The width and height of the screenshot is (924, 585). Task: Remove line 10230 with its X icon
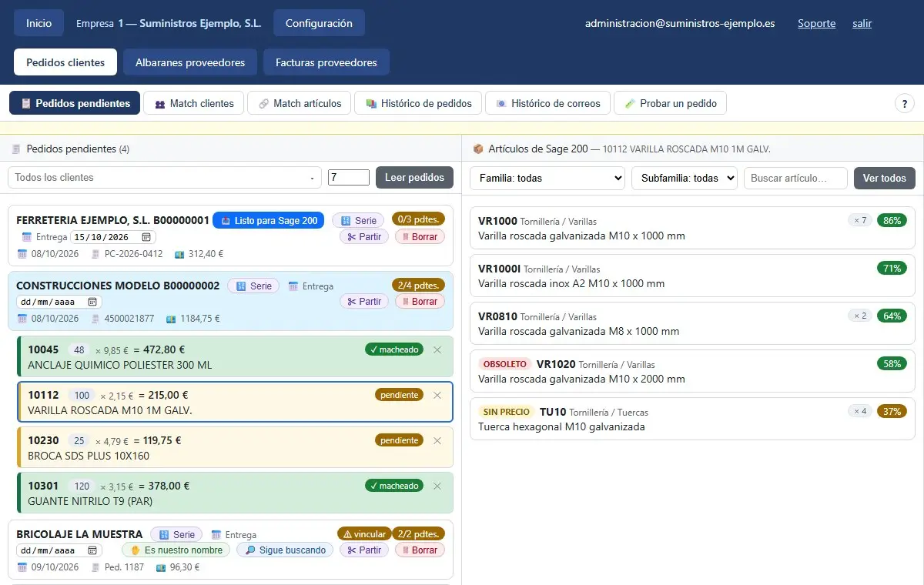click(x=437, y=440)
